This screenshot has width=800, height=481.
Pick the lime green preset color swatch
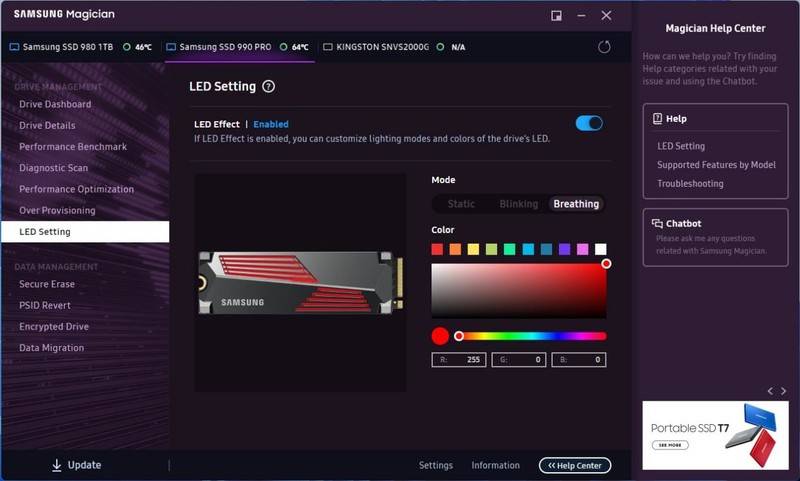(x=491, y=249)
